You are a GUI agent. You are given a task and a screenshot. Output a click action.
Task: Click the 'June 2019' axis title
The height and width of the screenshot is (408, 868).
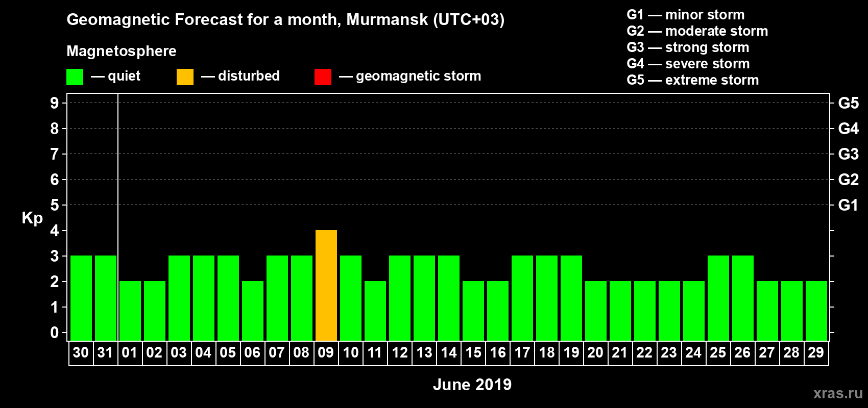click(472, 385)
